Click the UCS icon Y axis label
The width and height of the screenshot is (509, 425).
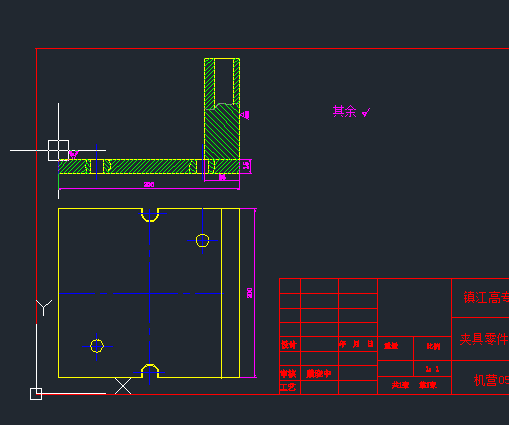click(x=44, y=307)
